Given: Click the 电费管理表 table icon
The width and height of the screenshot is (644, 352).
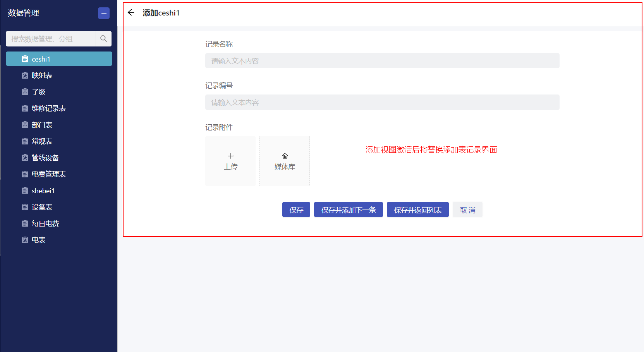Looking at the screenshot, I should coord(25,174).
